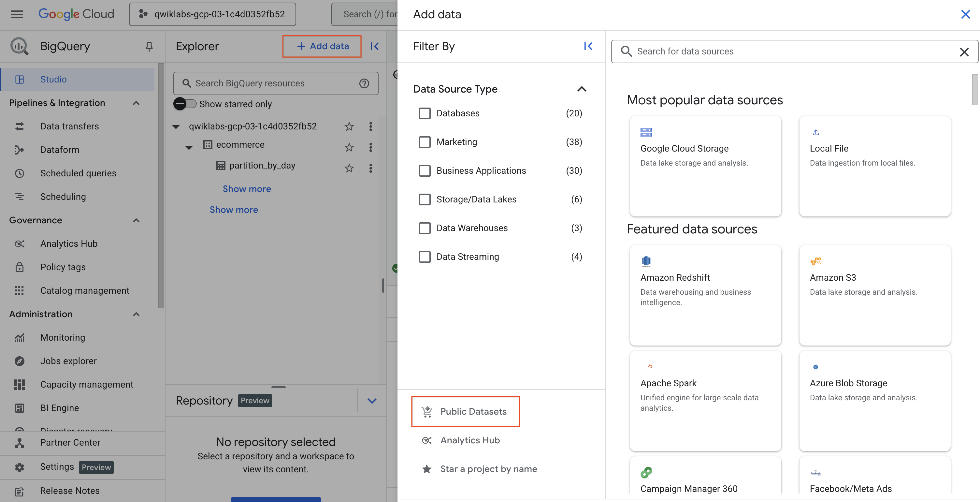Collapse the Pipelines & Integration section
This screenshot has width=980, height=502.
136,103
